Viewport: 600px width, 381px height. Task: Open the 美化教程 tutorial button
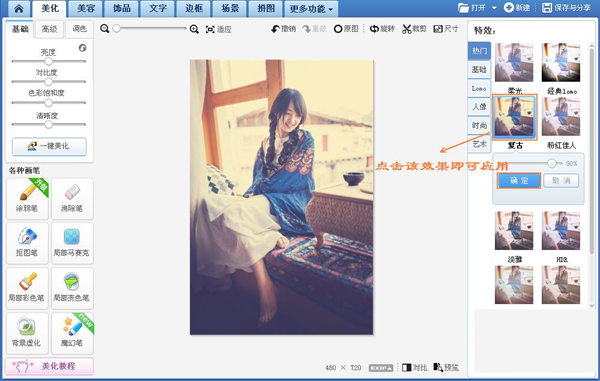pos(49,366)
